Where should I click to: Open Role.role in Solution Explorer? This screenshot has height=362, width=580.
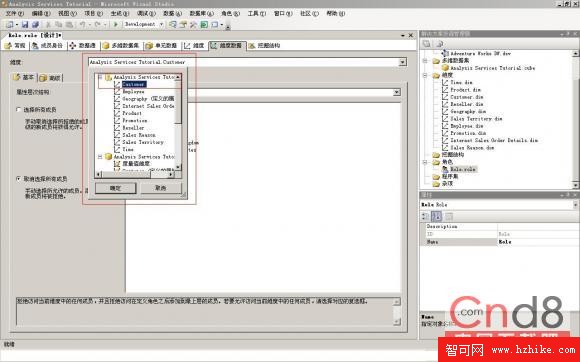[463, 169]
